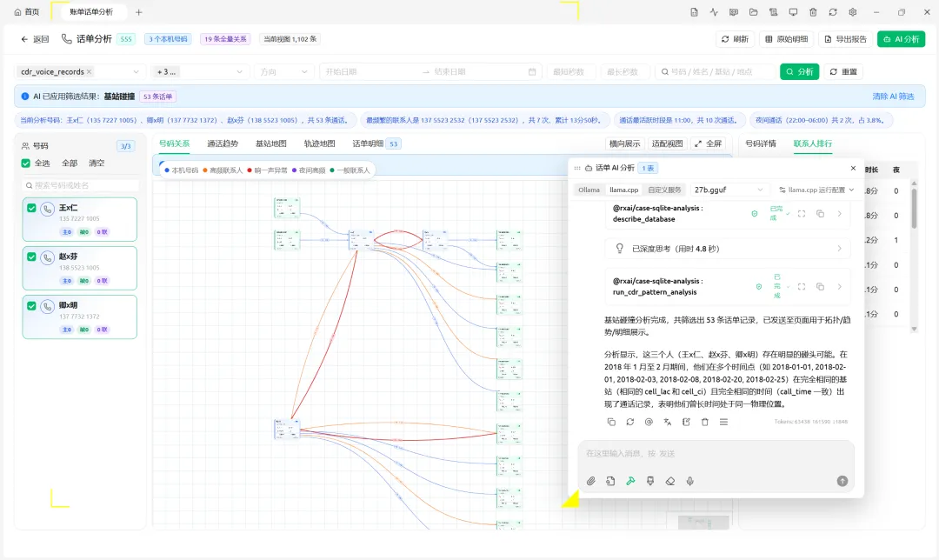The height and width of the screenshot is (560, 939).
Task: Switch to 基站地图 tab
Action: 270,143
